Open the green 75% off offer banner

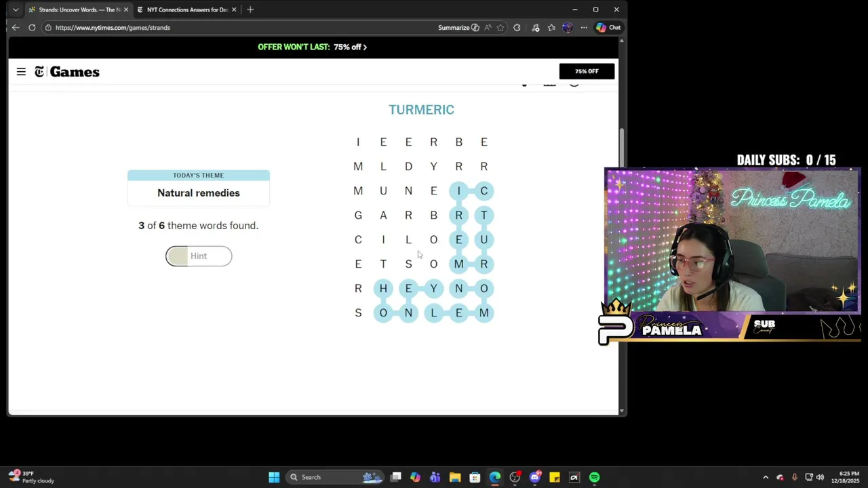tap(312, 47)
